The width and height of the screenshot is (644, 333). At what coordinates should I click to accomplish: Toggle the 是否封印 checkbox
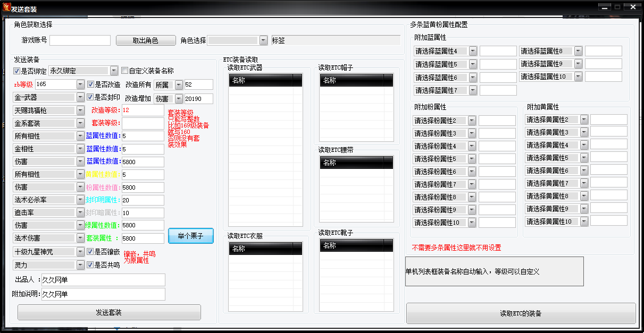(x=90, y=97)
